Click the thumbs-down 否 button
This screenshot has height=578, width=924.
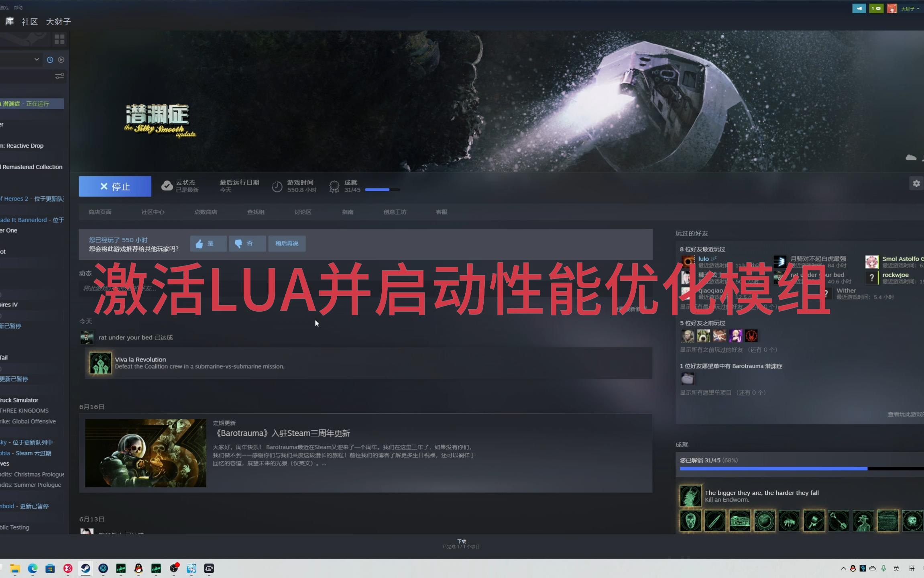[x=247, y=243]
